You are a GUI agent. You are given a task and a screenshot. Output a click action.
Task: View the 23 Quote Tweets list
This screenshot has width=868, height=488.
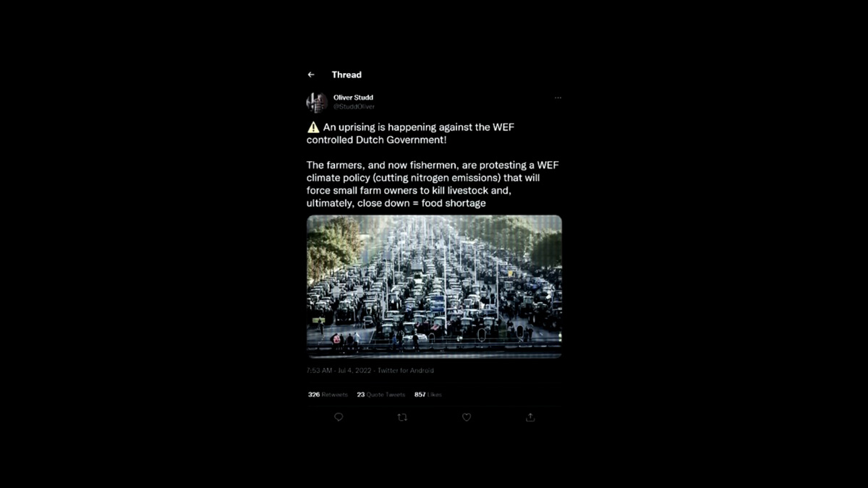tap(381, 395)
